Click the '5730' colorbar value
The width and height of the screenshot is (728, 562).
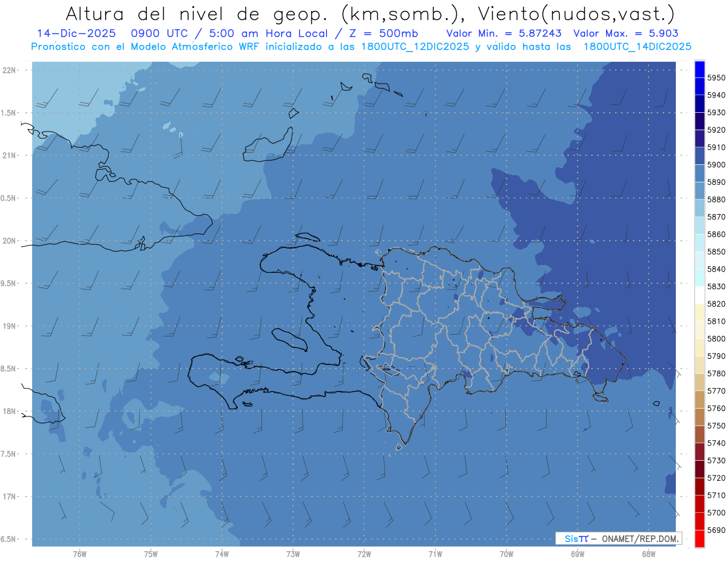coord(716,461)
